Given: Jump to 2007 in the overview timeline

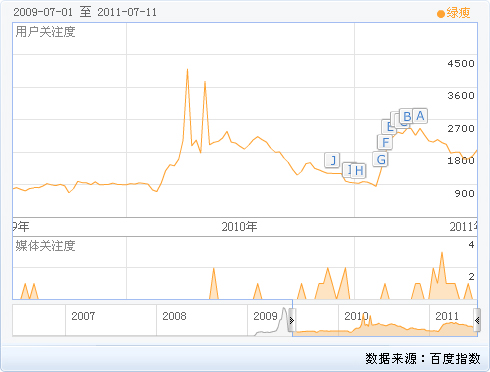Looking at the screenshot, I should pyautogui.click(x=83, y=316).
